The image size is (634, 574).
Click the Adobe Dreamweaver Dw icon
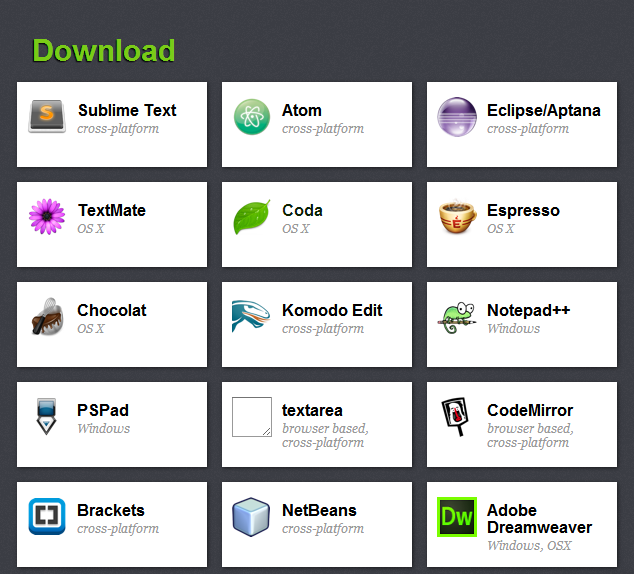[457, 517]
